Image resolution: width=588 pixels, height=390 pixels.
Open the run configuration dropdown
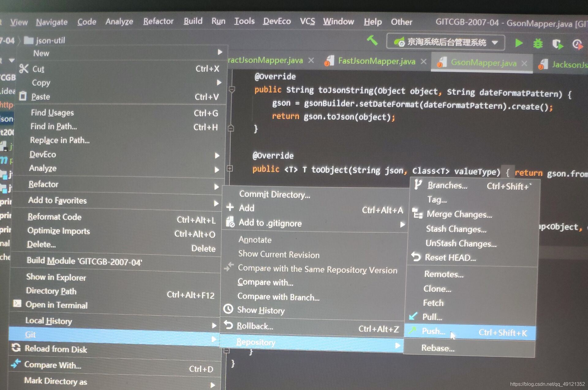(495, 43)
